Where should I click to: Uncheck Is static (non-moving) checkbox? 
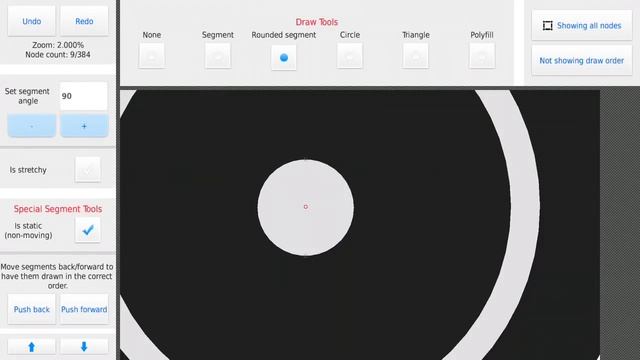tap(88, 230)
